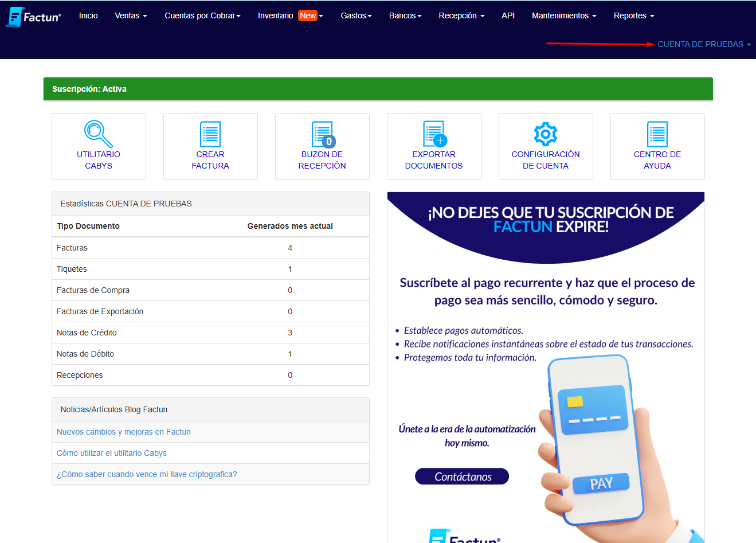
Task: Expand the Recepción dropdown
Action: click(461, 15)
